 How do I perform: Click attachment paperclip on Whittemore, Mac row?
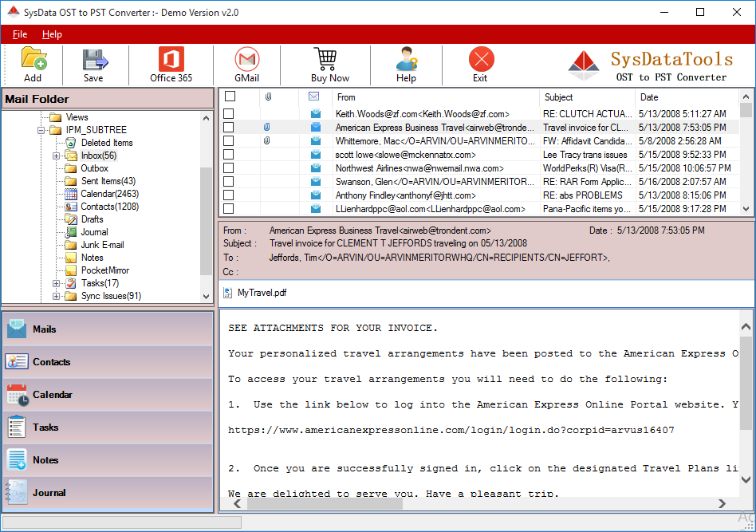click(x=266, y=140)
